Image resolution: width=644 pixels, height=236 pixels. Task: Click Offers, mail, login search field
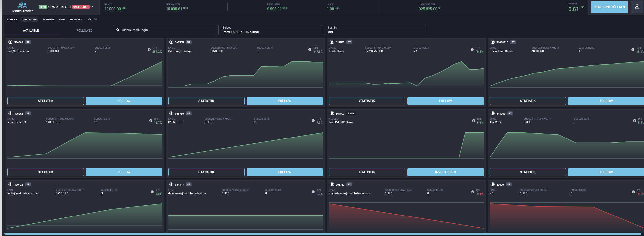(x=165, y=30)
